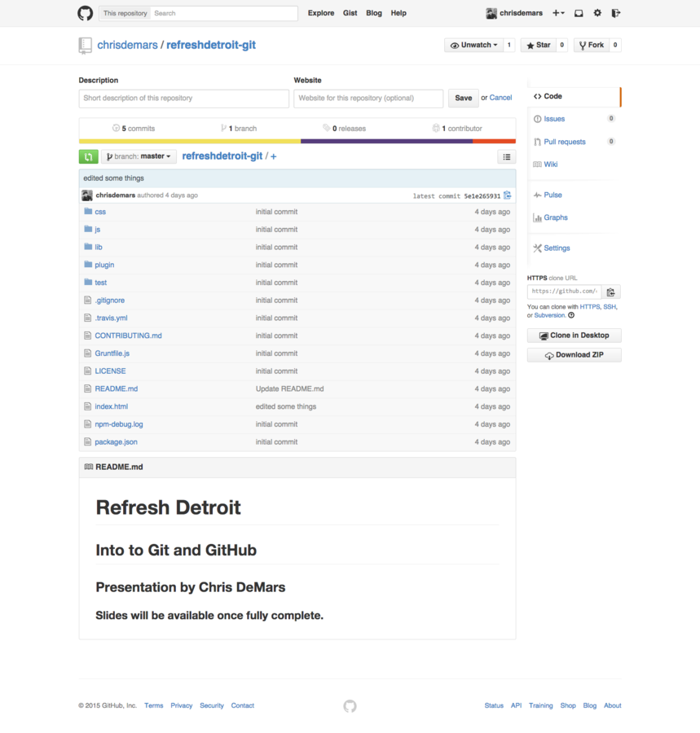This screenshot has height=733, width=700.
Task: Open latest commit 5e1e265931
Action: 482,196
